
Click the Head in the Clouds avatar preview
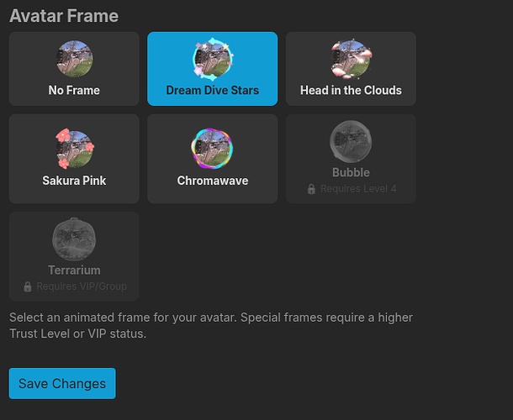coord(351,59)
